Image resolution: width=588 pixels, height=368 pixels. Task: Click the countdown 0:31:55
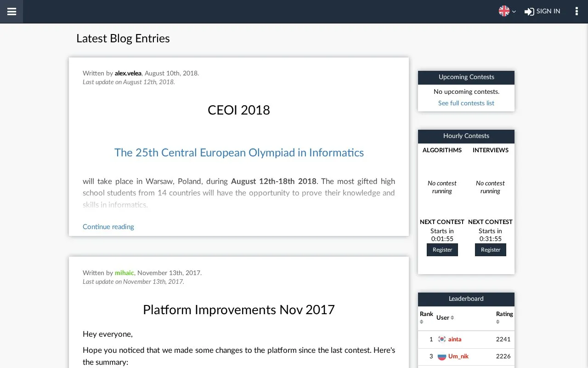tap(491, 239)
